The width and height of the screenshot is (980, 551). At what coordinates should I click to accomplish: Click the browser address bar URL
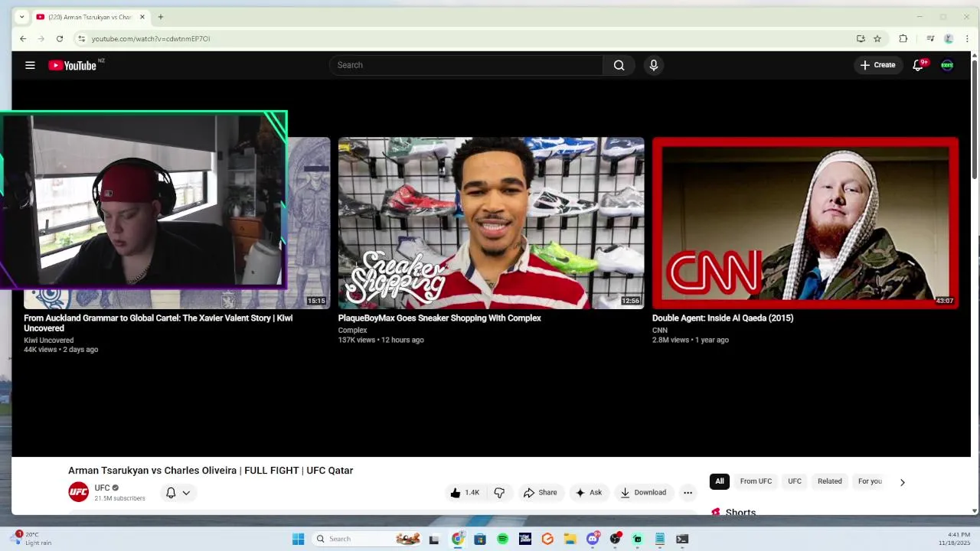(151, 38)
